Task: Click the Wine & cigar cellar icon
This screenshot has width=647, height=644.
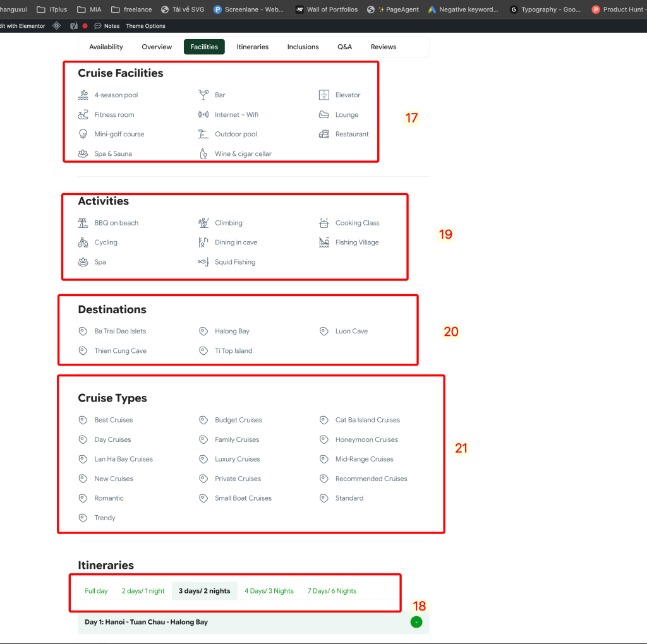Action: [203, 153]
